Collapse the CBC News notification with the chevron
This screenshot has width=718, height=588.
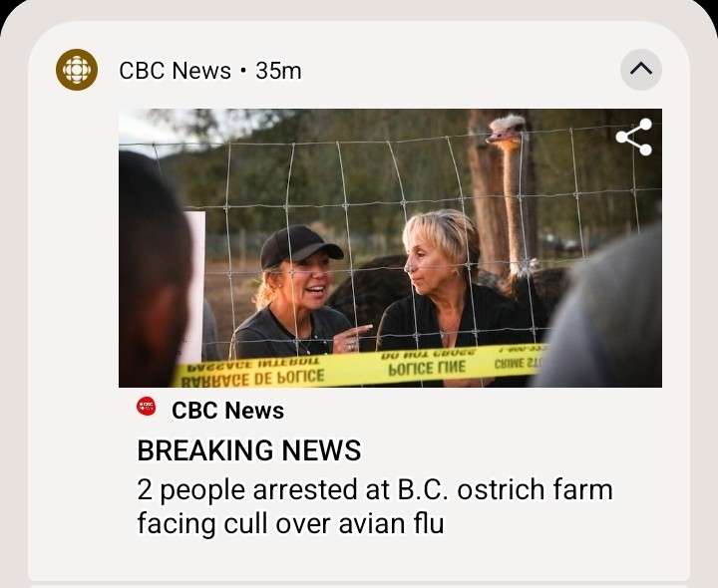click(x=641, y=70)
